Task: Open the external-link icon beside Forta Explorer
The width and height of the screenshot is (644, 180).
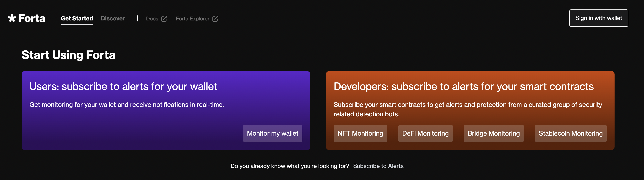Action: (x=215, y=19)
